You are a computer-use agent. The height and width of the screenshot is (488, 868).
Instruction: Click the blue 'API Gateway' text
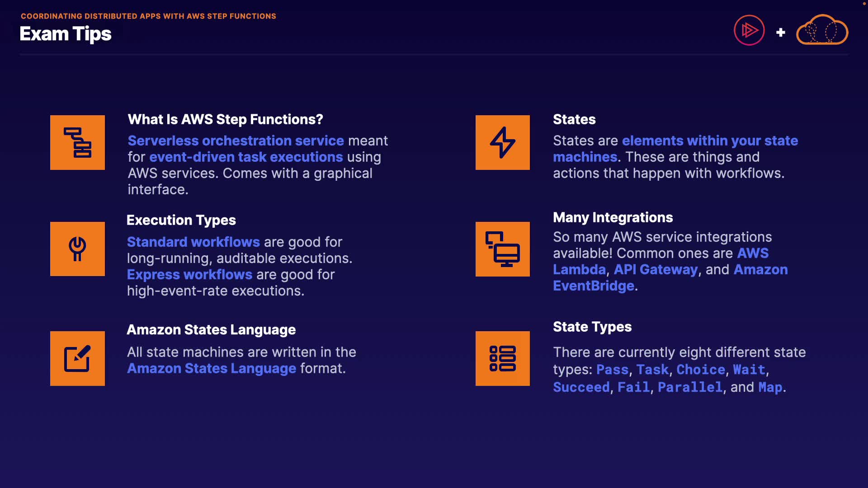coord(656,269)
